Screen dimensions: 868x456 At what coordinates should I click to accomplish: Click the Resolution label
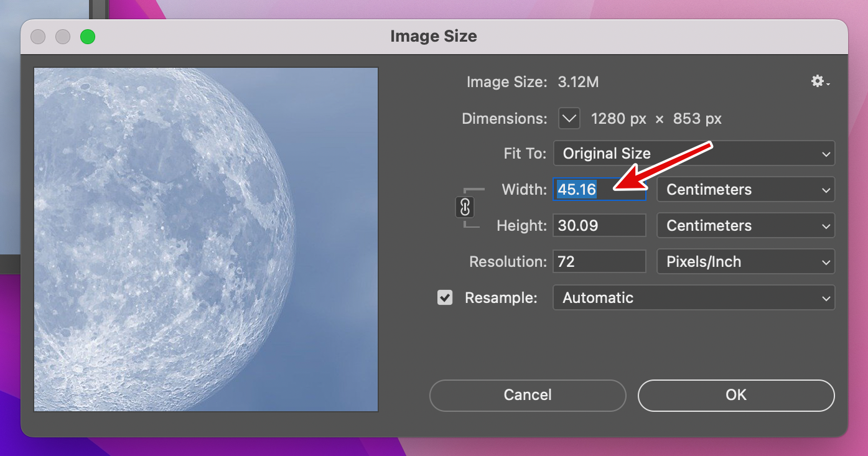pos(508,262)
